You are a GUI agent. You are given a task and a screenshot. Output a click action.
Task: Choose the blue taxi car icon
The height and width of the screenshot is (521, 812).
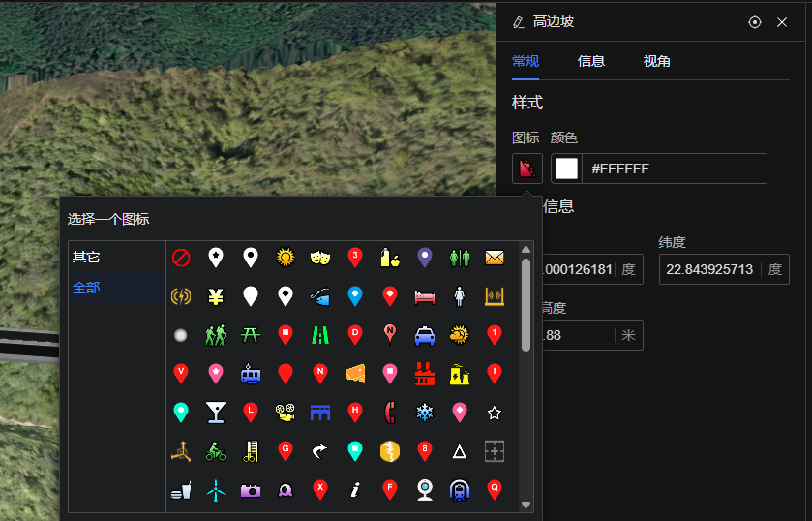coord(425,335)
